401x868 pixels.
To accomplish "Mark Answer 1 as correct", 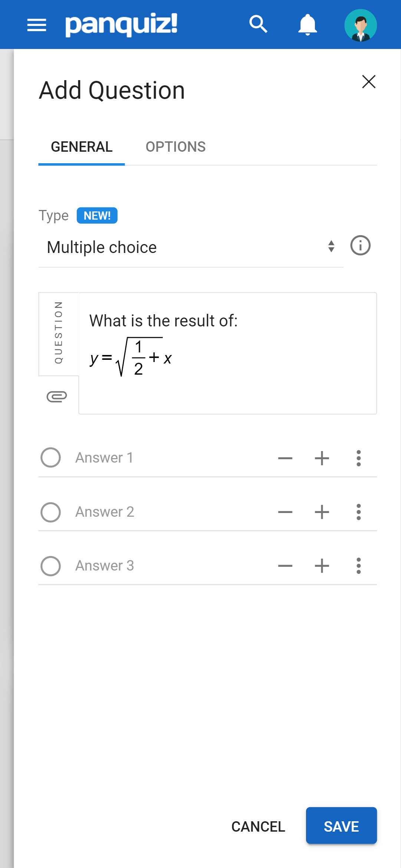I will coord(51,458).
